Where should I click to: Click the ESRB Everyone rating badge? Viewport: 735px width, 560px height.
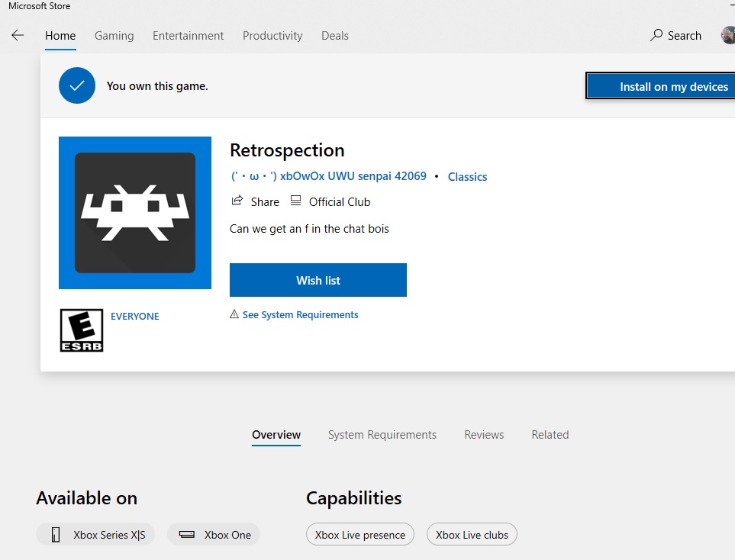82,330
